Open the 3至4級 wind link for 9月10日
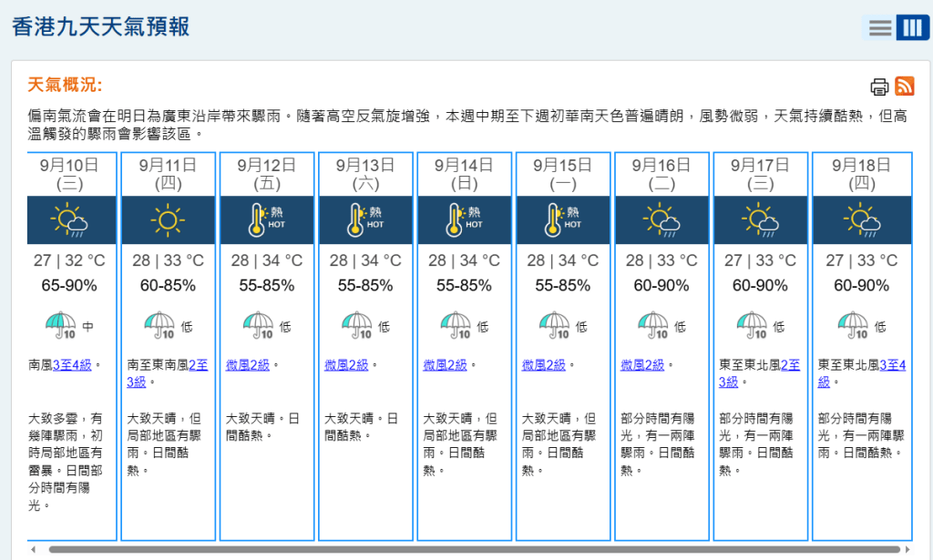The image size is (933, 560). tap(72, 365)
